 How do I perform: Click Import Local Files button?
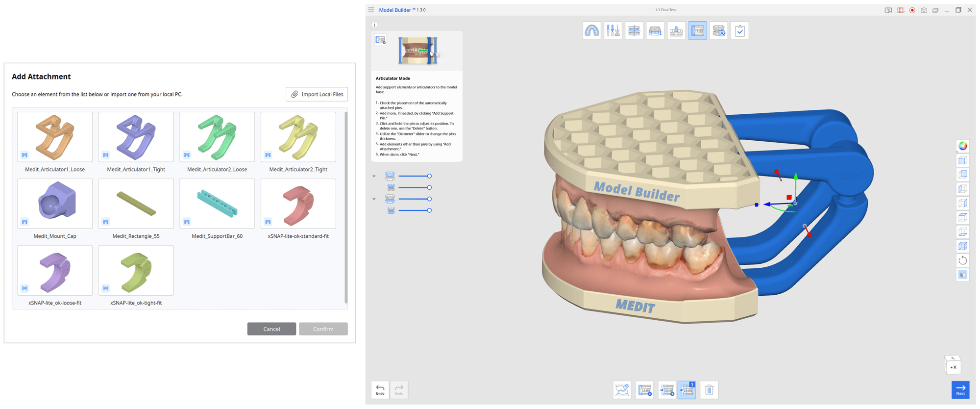[x=317, y=94]
